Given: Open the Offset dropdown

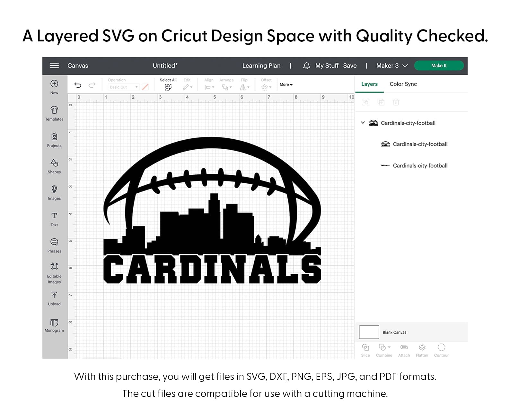Looking at the screenshot, I should [x=266, y=87].
